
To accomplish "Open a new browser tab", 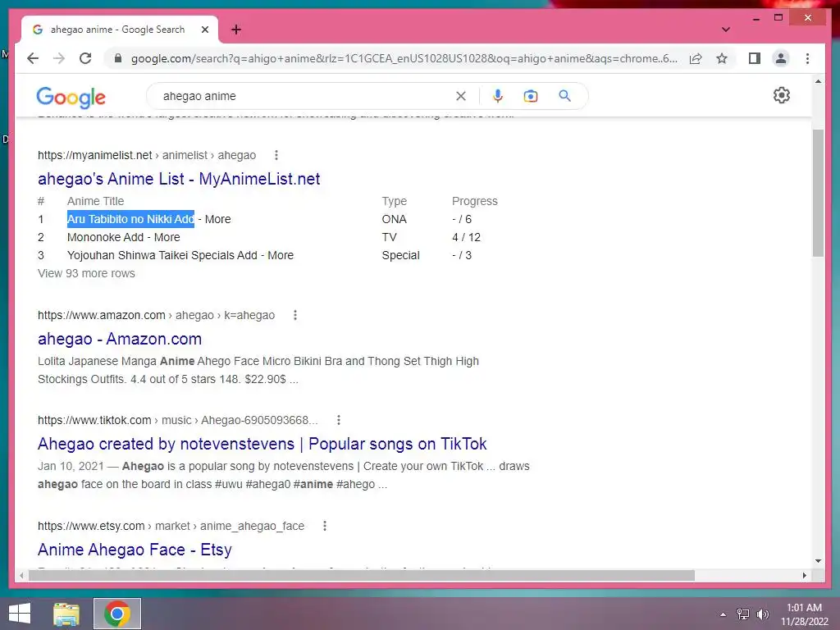I will [x=235, y=30].
